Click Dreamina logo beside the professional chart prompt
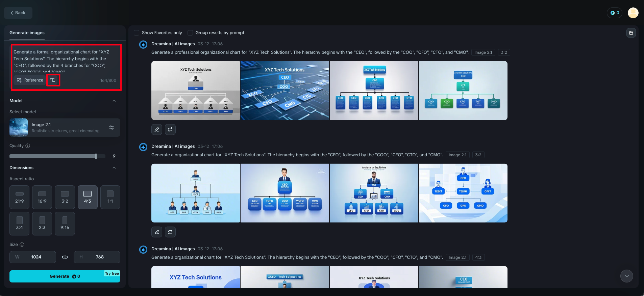Image resolution: width=644 pixels, height=296 pixels. point(143,44)
